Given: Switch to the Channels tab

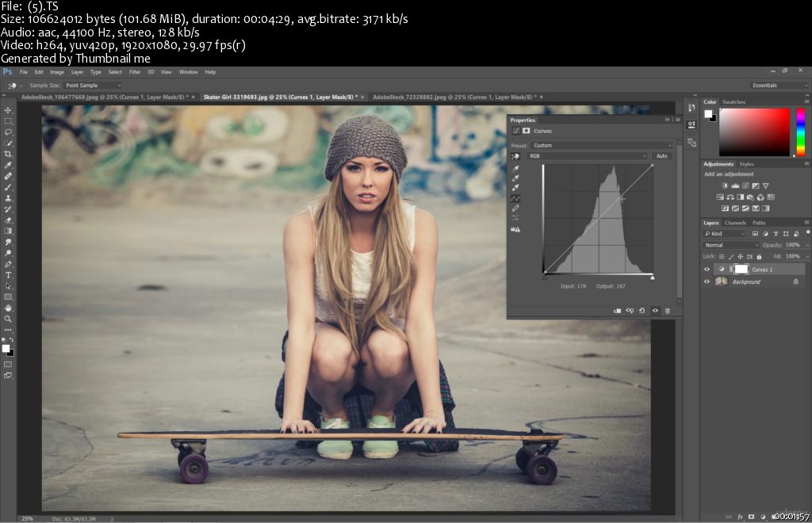Looking at the screenshot, I should click(735, 223).
